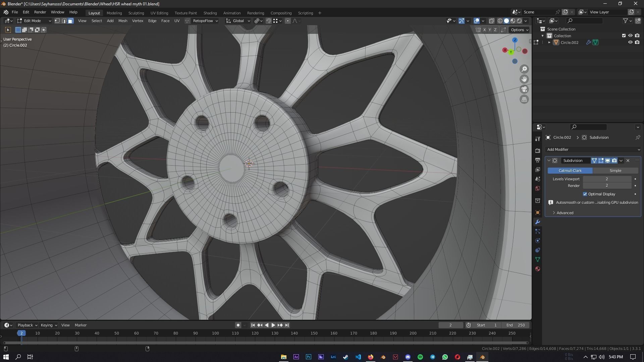Open the Global transform orientation dropdown

238,21
